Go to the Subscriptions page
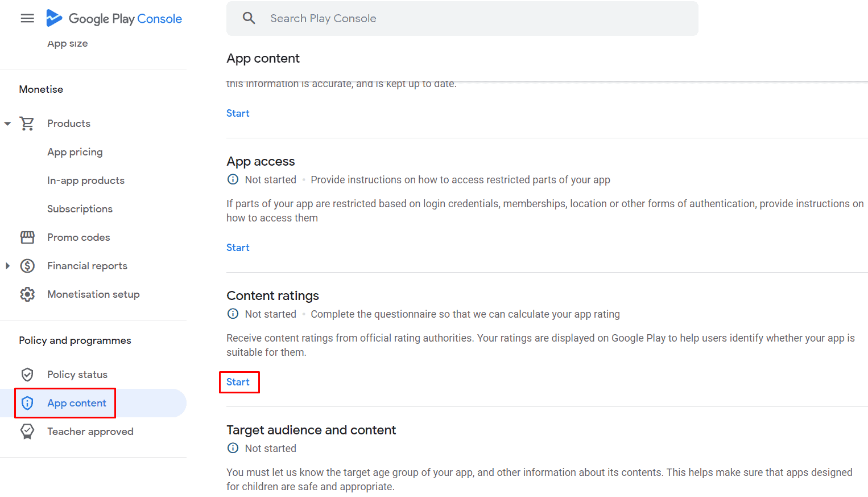 (80, 208)
